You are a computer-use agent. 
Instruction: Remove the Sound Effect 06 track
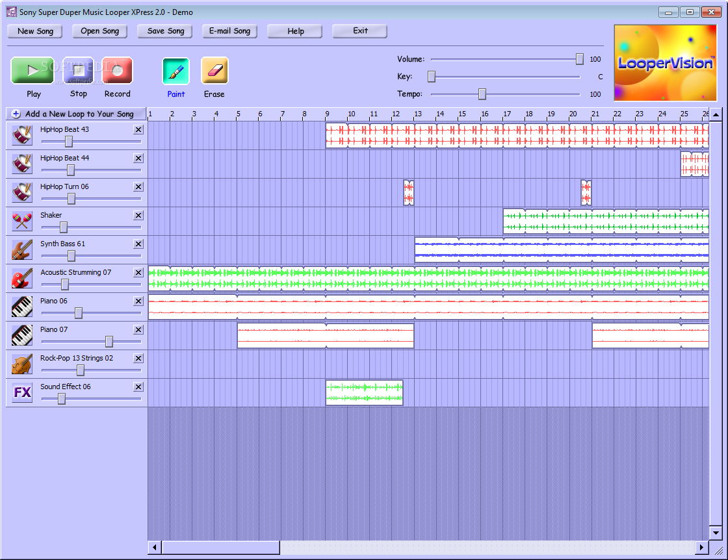coord(138,387)
